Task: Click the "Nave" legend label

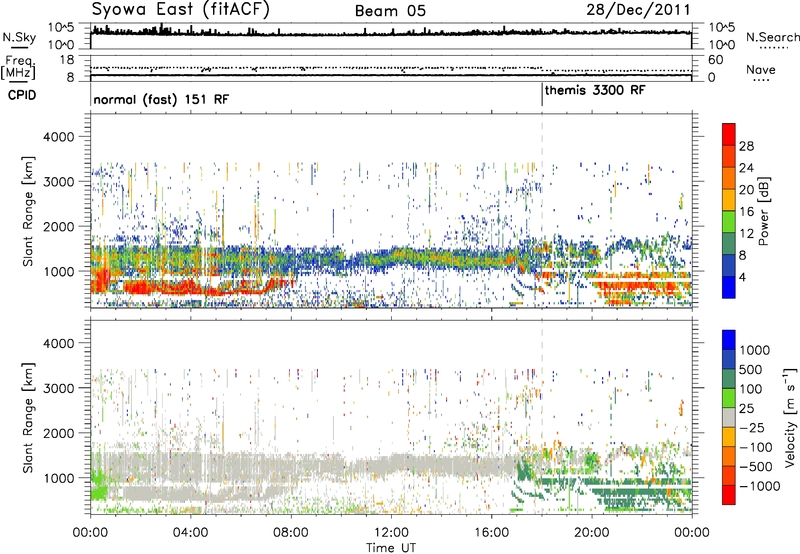Action: point(760,70)
